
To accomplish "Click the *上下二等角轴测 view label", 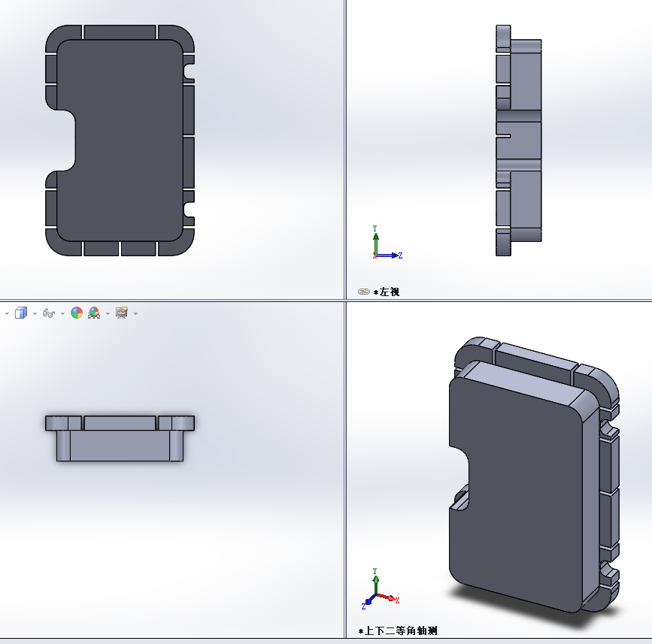I will (398, 630).
